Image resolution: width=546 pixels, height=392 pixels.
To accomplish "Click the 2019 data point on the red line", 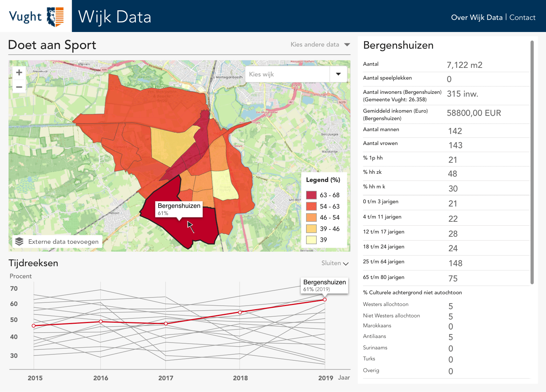I will [x=325, y=300].
